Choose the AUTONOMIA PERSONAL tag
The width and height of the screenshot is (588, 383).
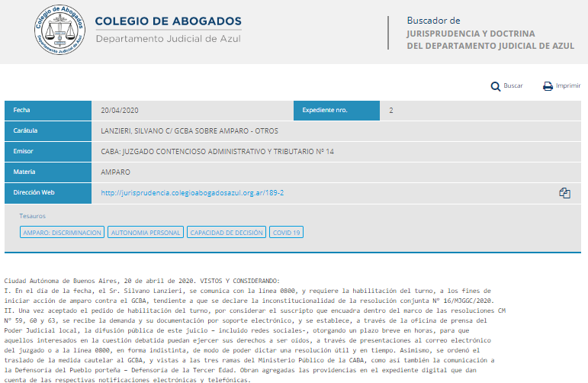(146, 232)
